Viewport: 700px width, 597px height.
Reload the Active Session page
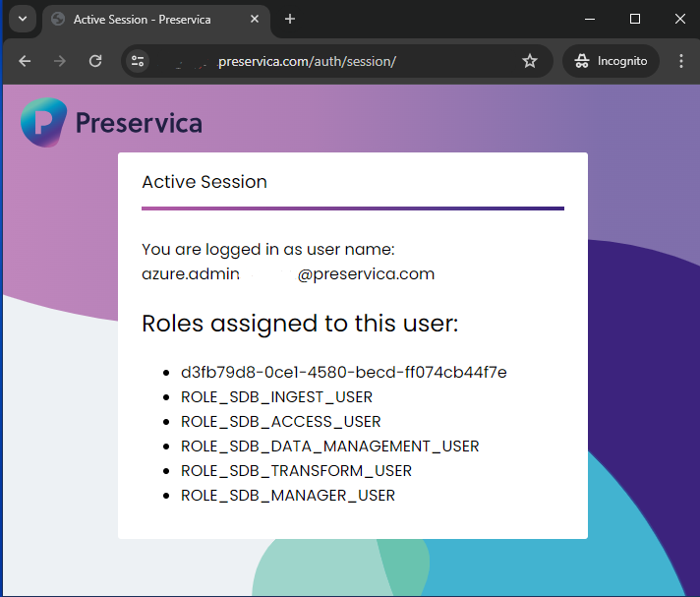click(x=95, y=61)
